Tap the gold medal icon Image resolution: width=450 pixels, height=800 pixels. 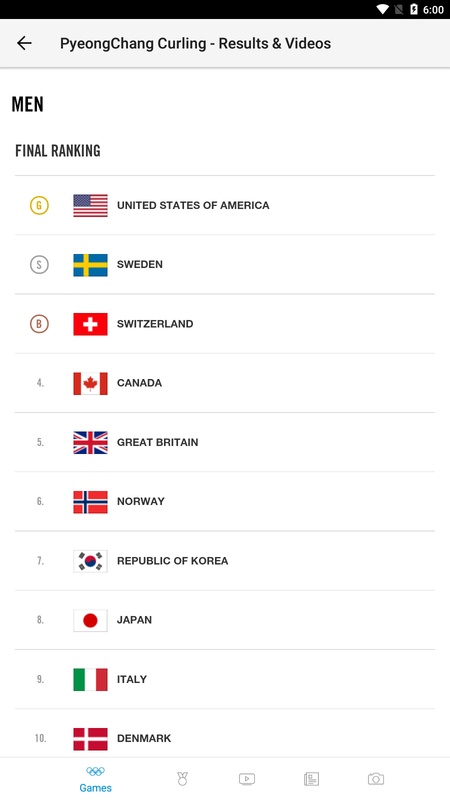click(x=39, y=205)
